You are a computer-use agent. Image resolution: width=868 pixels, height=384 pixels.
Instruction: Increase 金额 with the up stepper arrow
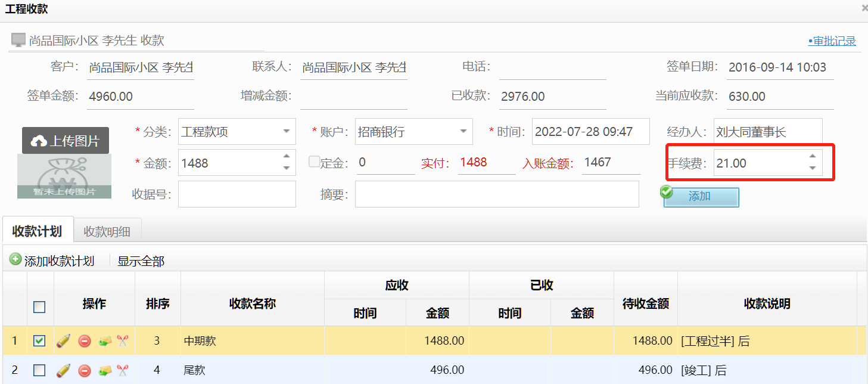pos(287,157)
